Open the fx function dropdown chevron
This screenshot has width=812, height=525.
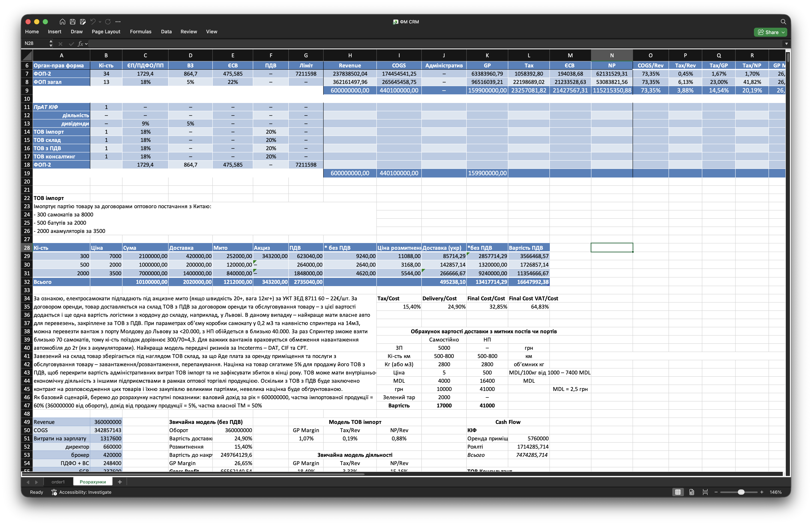pos(86,44)
